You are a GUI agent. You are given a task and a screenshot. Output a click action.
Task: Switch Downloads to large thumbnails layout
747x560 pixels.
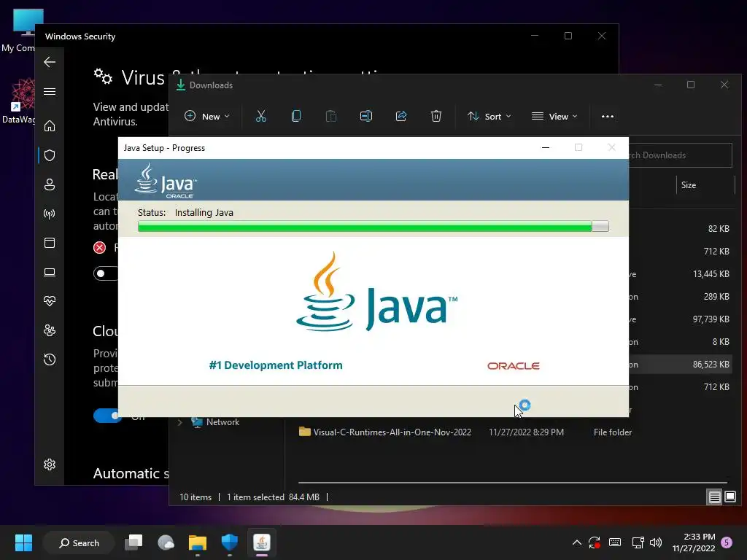(x=729, y=497)
